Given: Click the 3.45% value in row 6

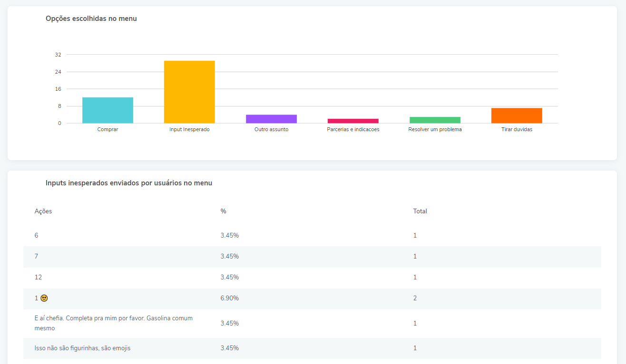Looking at the screenshot, I should (230, 235).
